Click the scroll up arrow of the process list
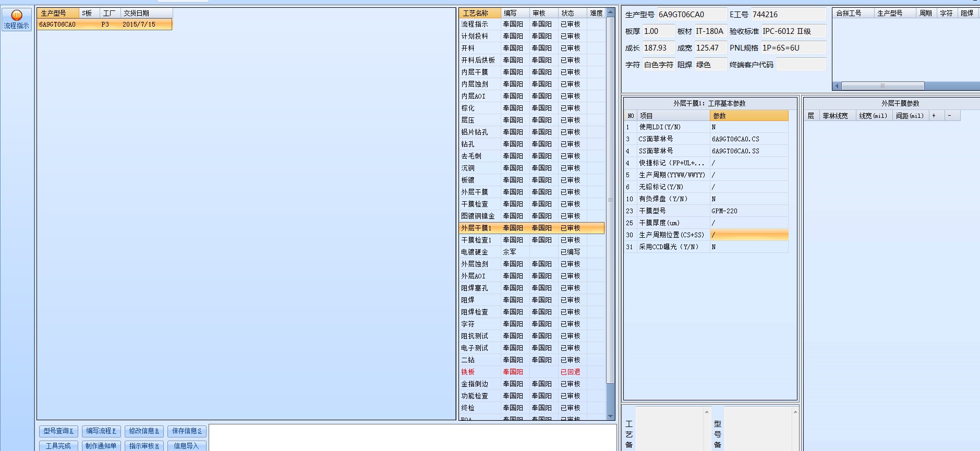 tap(610, 13)
